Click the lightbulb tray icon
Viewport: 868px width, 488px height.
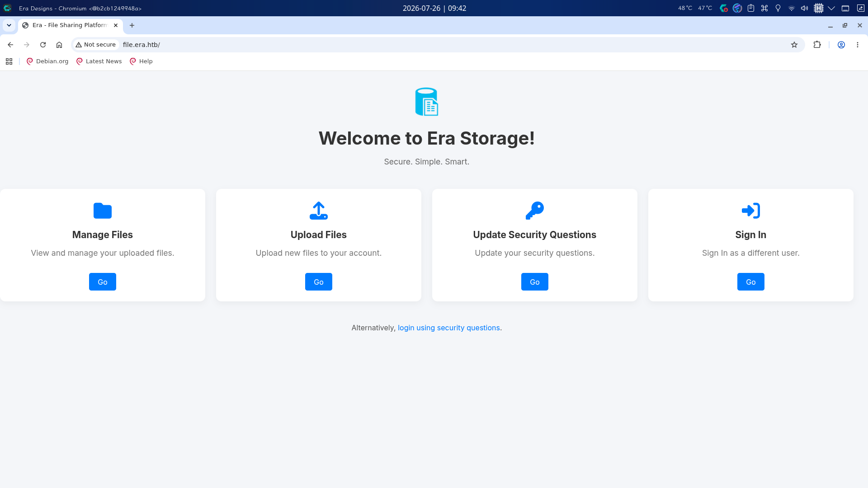point(778,8)
